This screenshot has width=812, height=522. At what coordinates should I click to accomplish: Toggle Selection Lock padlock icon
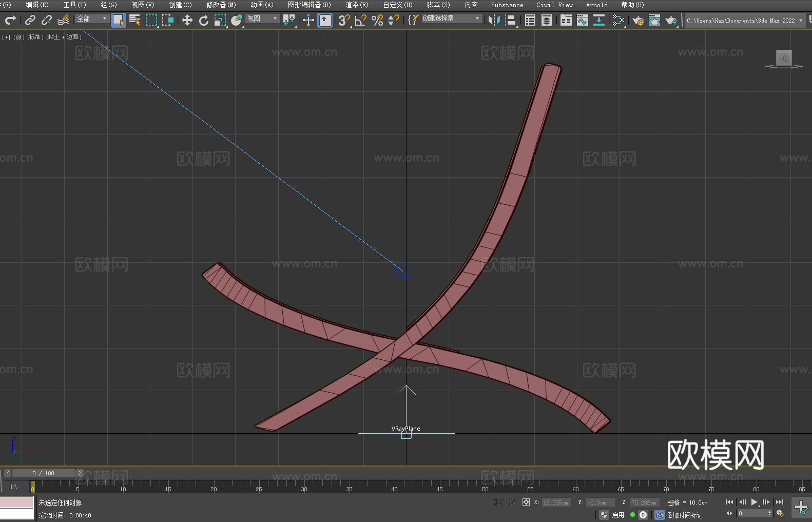click(x=512, y=502)
